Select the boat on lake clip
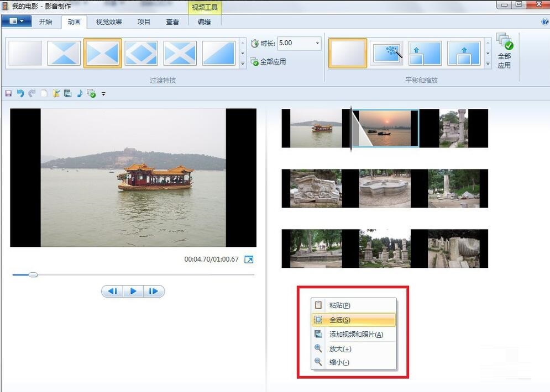Screen dimensions: 550x392 316,128
